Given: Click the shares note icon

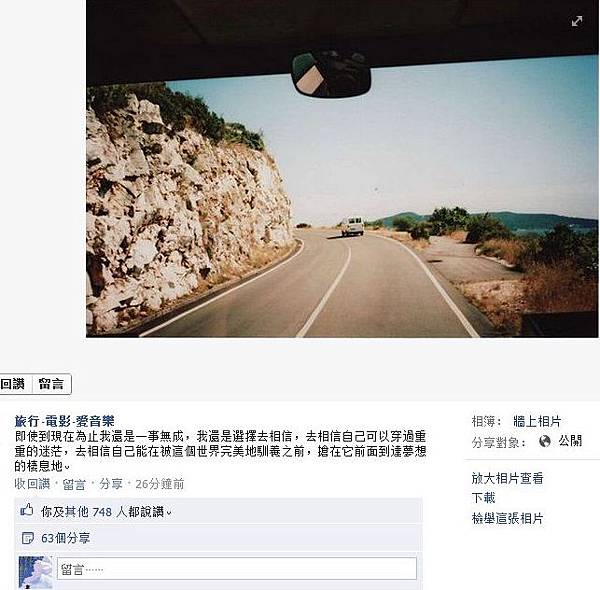Looking at the screenshot, I should [x=28, y=538].
